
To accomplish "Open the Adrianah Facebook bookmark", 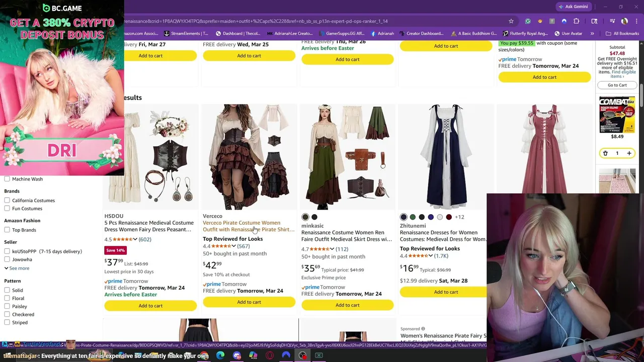I will [x=382, y=34].
